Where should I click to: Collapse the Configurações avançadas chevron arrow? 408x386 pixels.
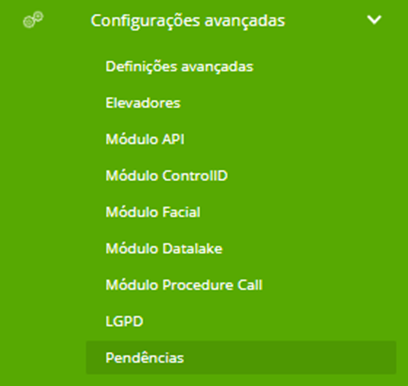(x=374, y=20)
